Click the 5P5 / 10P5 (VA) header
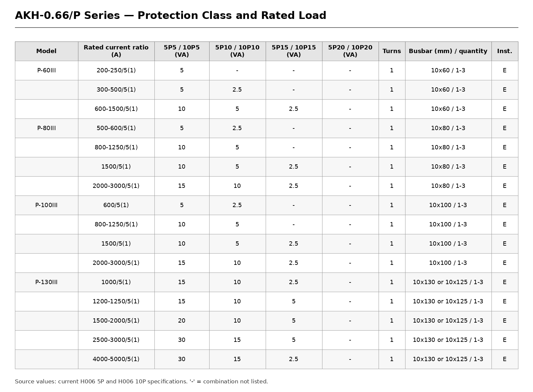This screenshot has width=533, height=392. pyautogui.click(x=182, y=51)
